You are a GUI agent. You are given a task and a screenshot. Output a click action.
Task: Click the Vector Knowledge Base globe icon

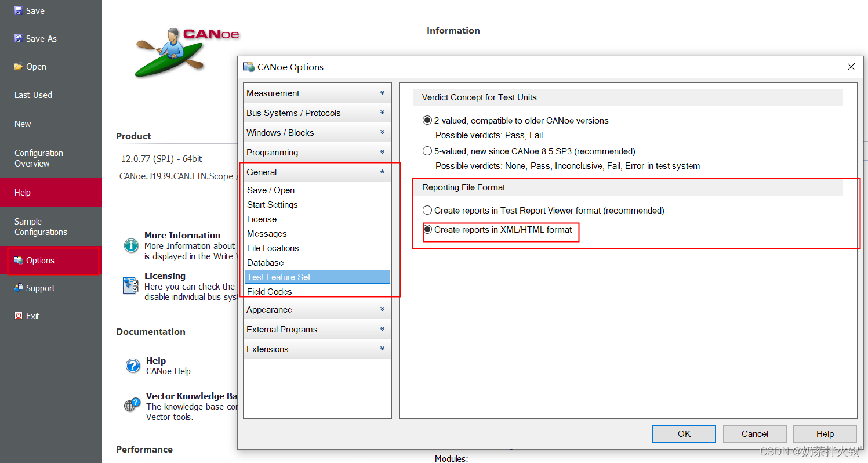(132, 404)
